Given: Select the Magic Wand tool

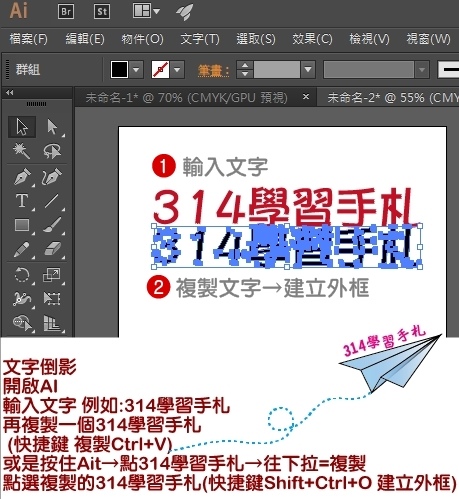Looking at the screenshot, I should pyautogui.click(x=22, y=151).
